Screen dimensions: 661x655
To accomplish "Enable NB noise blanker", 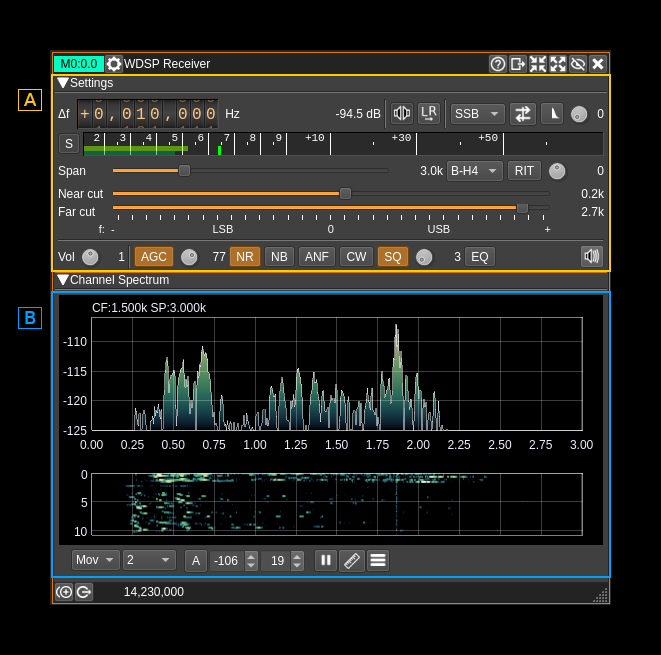I will [x=279, y=257].
